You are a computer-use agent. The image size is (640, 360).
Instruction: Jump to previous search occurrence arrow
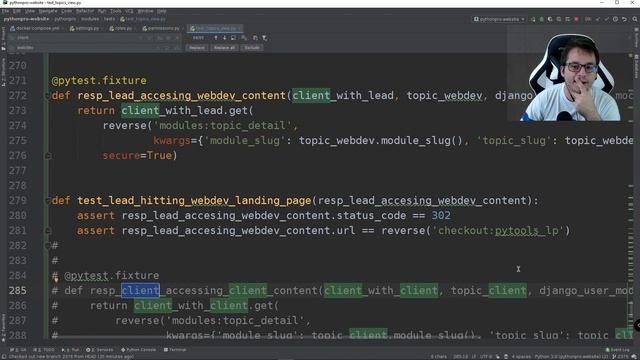[216, 38]
